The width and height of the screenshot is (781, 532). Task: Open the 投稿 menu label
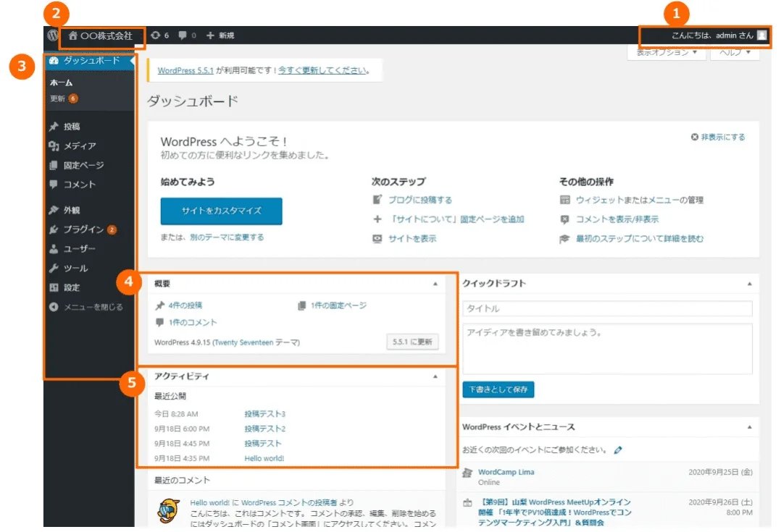tap(72, 127)
